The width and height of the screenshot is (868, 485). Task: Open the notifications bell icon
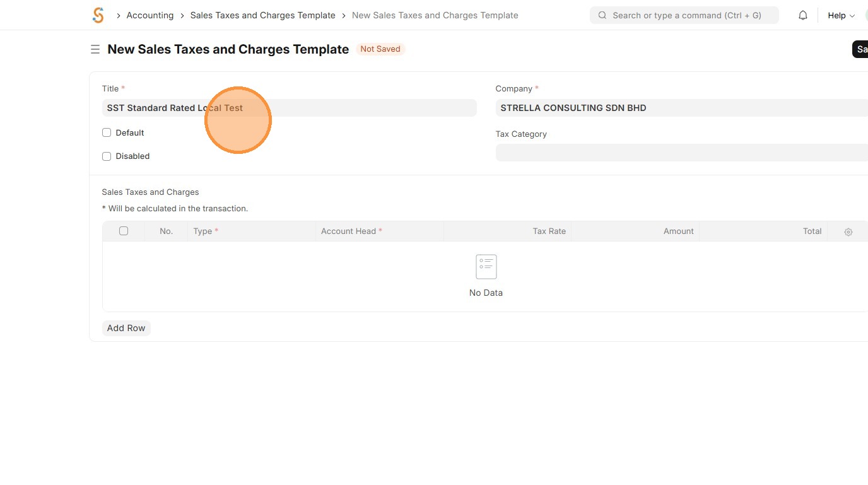click(803, 15)
